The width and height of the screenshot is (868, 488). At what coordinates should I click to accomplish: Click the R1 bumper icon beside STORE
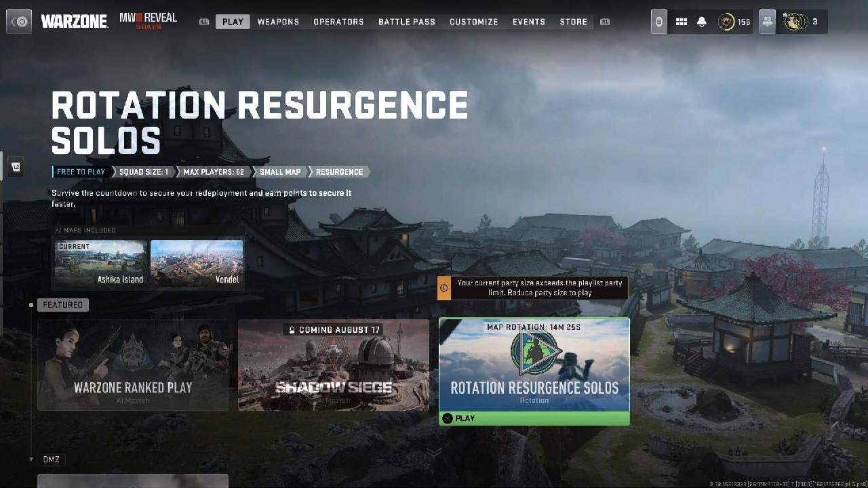pos(605,22)
